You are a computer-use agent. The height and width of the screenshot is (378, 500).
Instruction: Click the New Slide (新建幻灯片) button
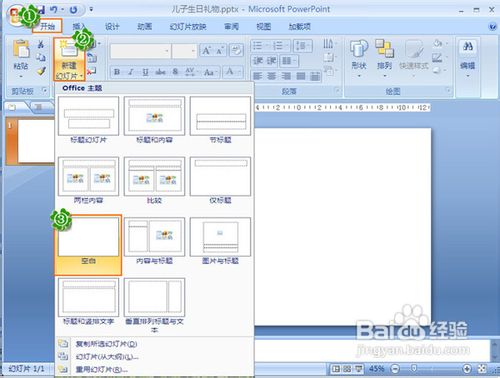click(x=69, y=59)
